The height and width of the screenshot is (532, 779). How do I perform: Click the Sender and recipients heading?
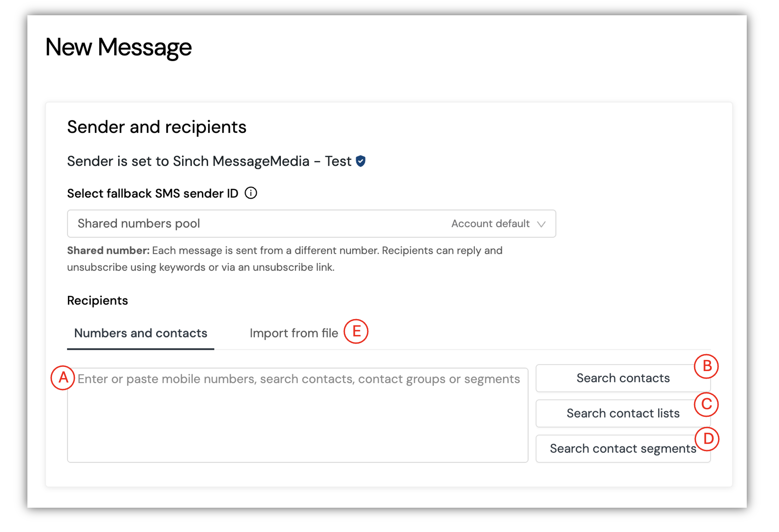tap(156, 127)
